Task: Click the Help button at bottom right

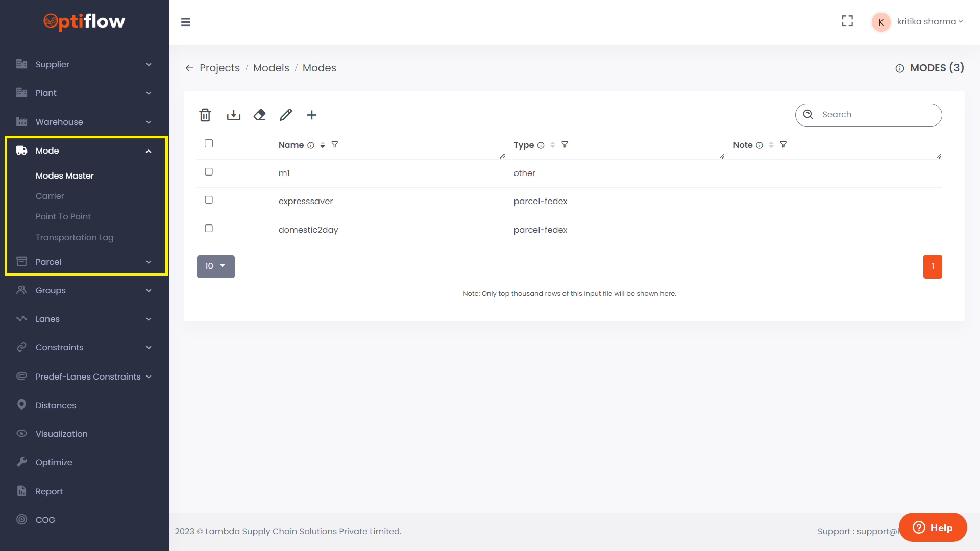Action: 933,527
